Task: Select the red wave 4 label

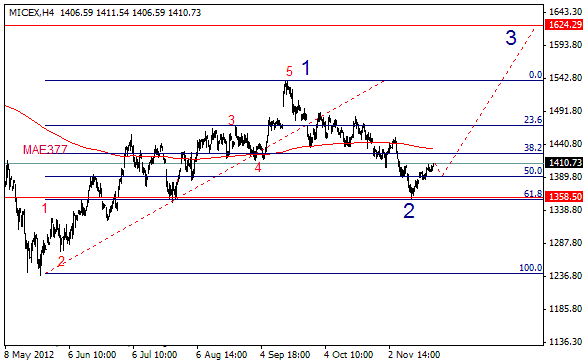Action: 258,168
